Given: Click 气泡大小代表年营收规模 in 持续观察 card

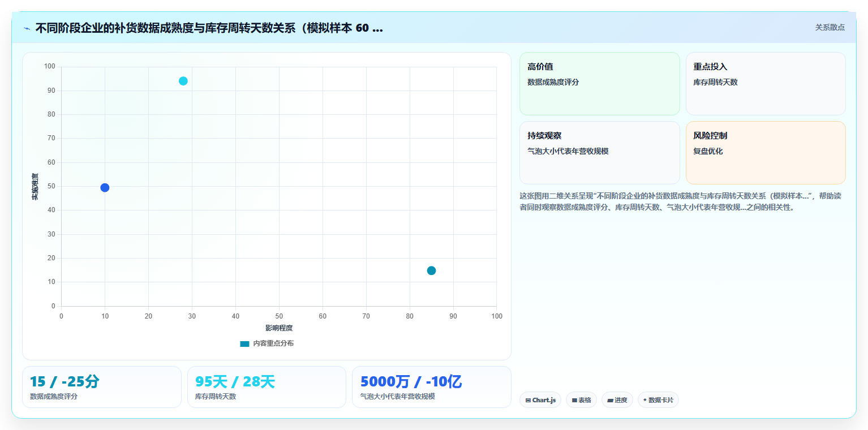Looking at the screenshot, I should (568, 151).
